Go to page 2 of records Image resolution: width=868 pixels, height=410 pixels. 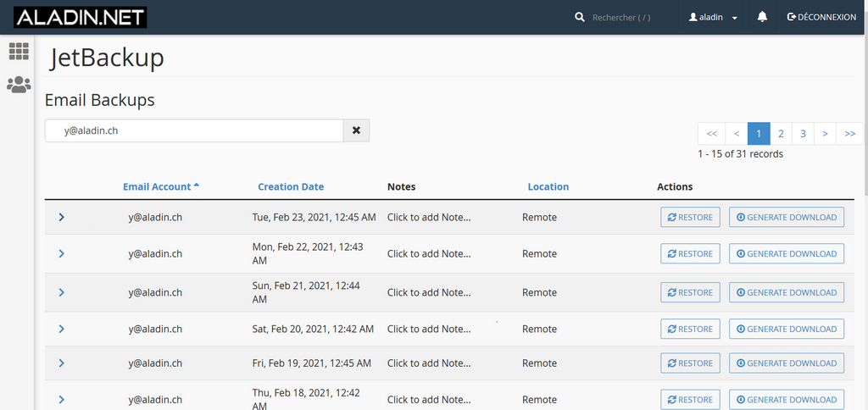781,133
